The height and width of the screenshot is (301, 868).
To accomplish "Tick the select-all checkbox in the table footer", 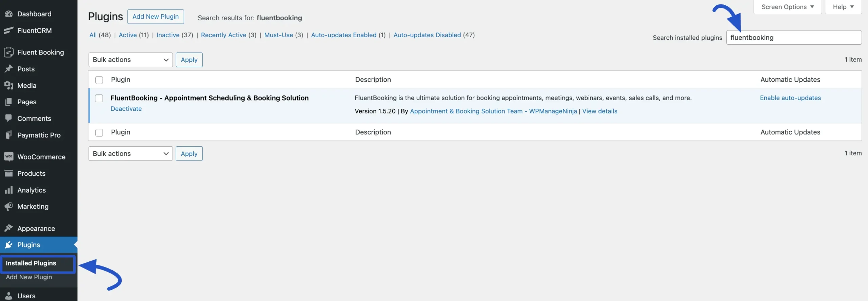I will [x=99, y=132].
